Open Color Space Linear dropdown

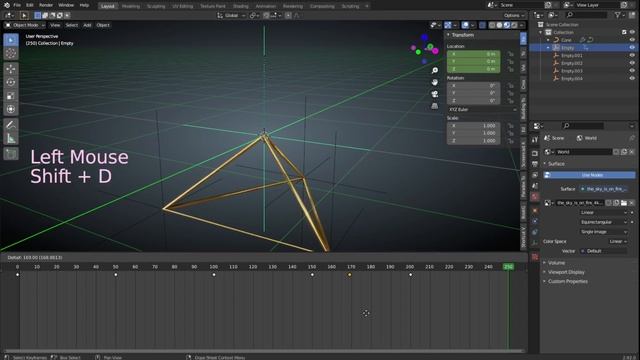click(618, 242)
